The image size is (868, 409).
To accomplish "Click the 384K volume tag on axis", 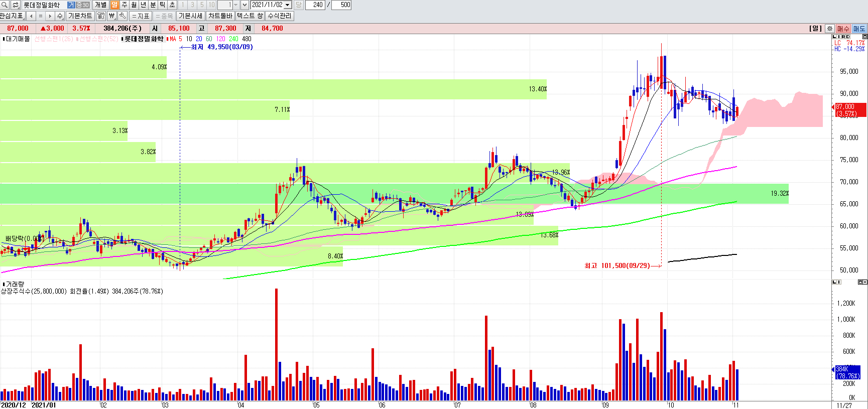I will [847, 372].
